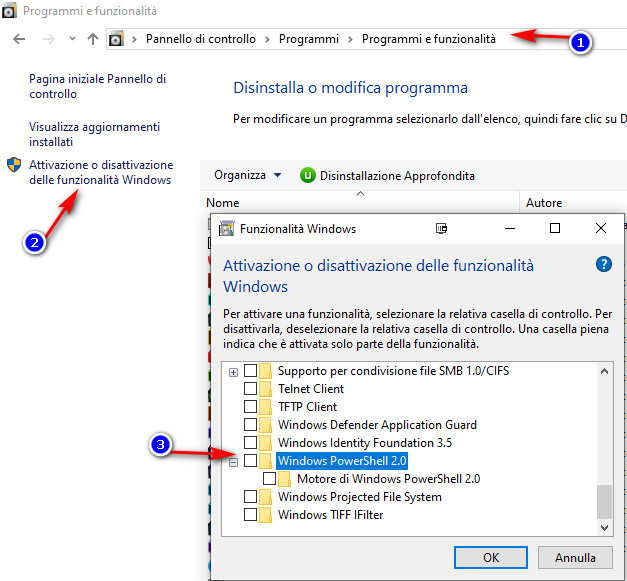Expand chevron after Programmi breadcrumb
627x581 pixels.
pos(350,39)
